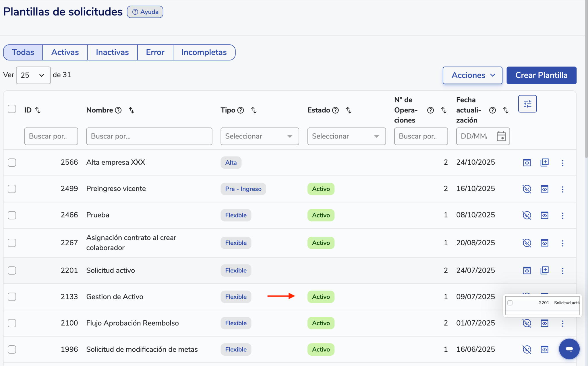This screenshot has width=588, height=366.
Task: Click calendar icon in date filter
Action: (501, 136)
